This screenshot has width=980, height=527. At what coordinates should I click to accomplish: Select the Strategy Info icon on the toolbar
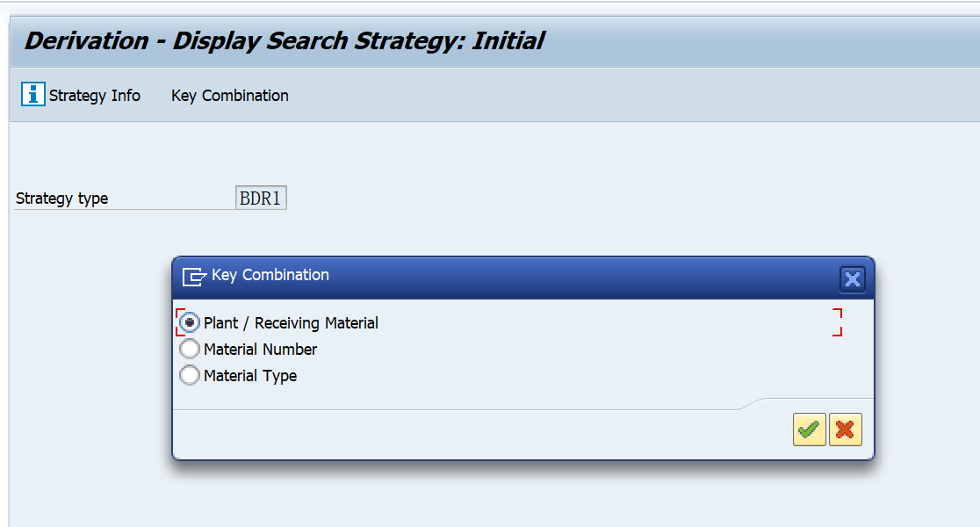32,94
